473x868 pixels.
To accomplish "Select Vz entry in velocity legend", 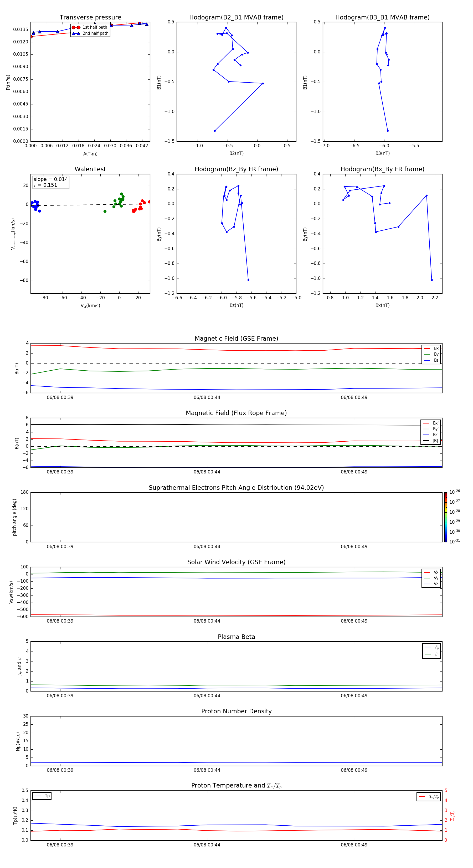I will pyautogui.click(x=431, y=584).
